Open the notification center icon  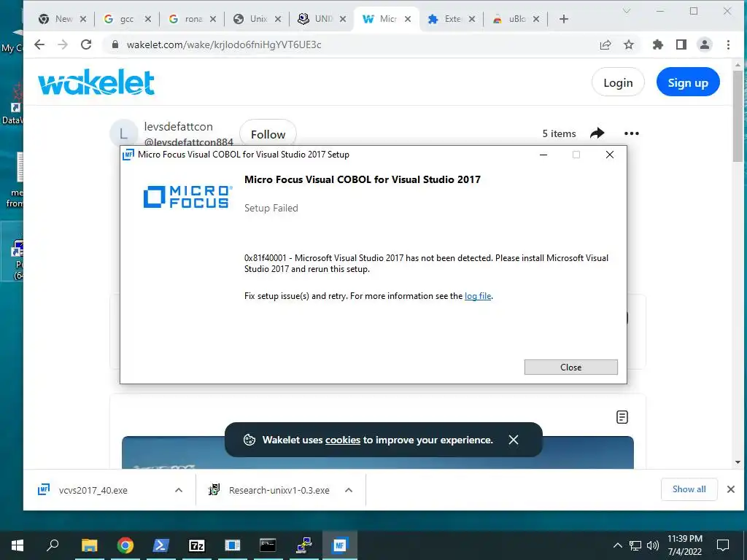pos(723,545)
